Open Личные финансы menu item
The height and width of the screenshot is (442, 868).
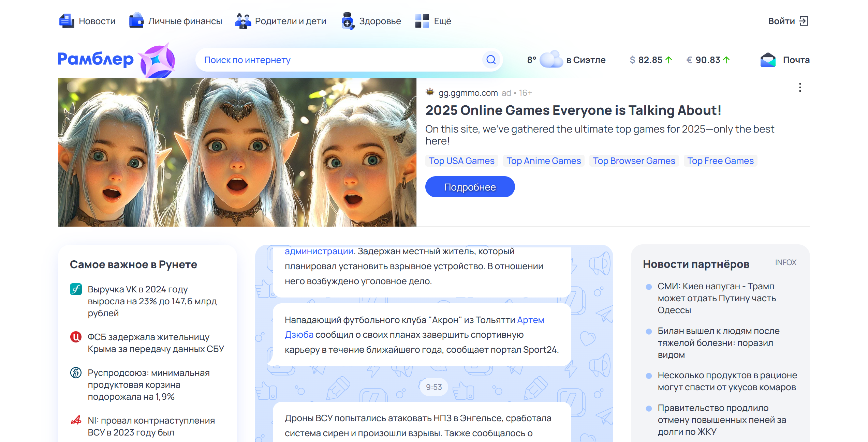(185, 21)
